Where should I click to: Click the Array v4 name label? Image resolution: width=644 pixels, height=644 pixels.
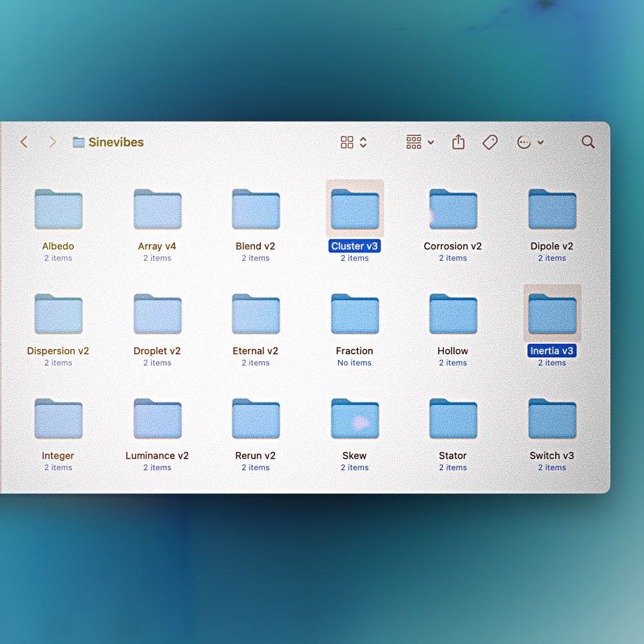pyautogui.click(x=157, y=246)
